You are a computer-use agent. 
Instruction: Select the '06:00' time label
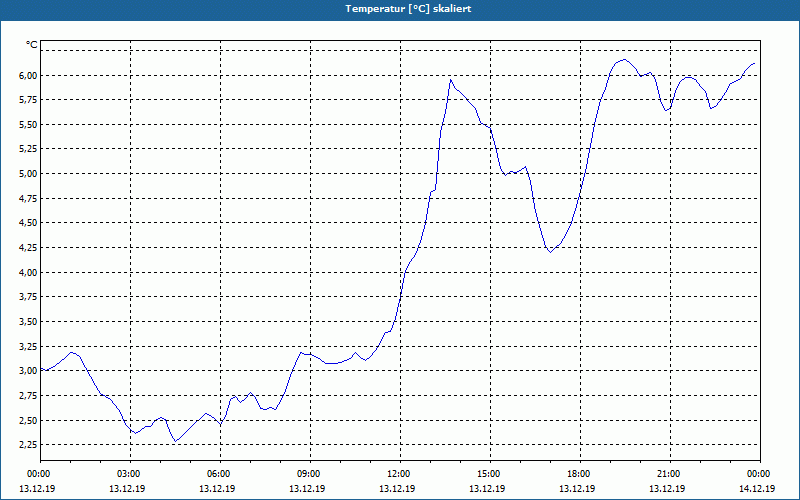pyautogui.click(x=220, y=474)
